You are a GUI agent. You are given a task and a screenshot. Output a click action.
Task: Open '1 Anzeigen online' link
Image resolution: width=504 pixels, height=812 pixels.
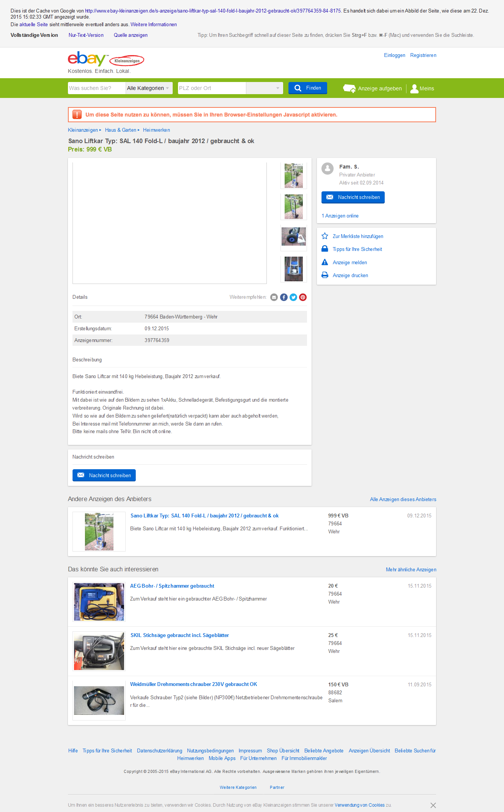click(x=340, y=216)
